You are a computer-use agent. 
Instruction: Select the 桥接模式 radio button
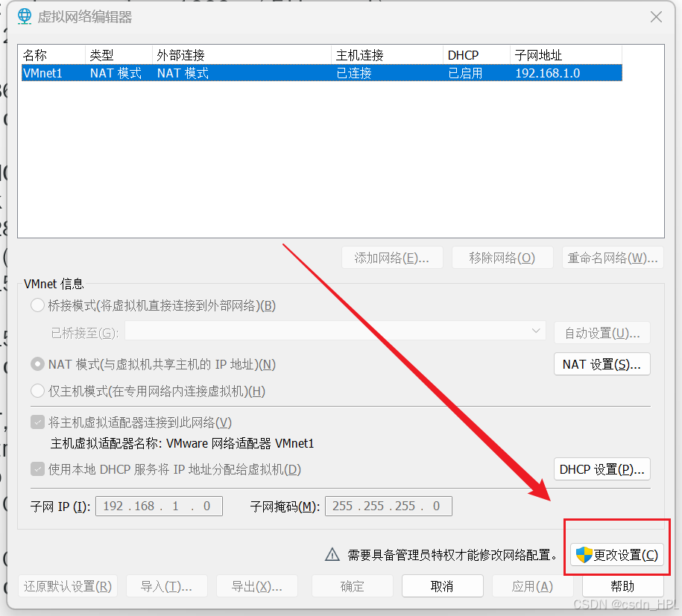tap(37, 305)
